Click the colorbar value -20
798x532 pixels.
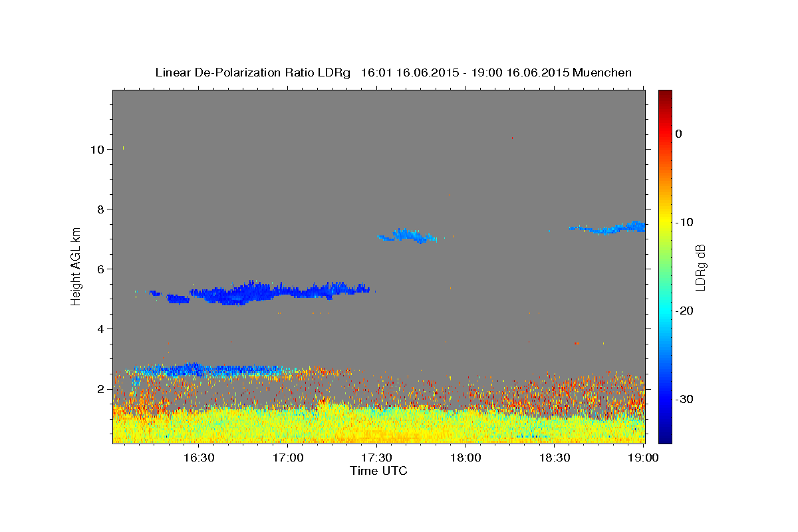pos(684,311)
